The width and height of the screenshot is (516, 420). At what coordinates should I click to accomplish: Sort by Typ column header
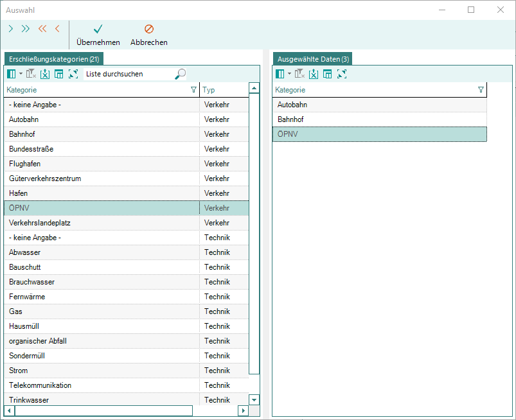pyautogui.click(x=224, y=90)
